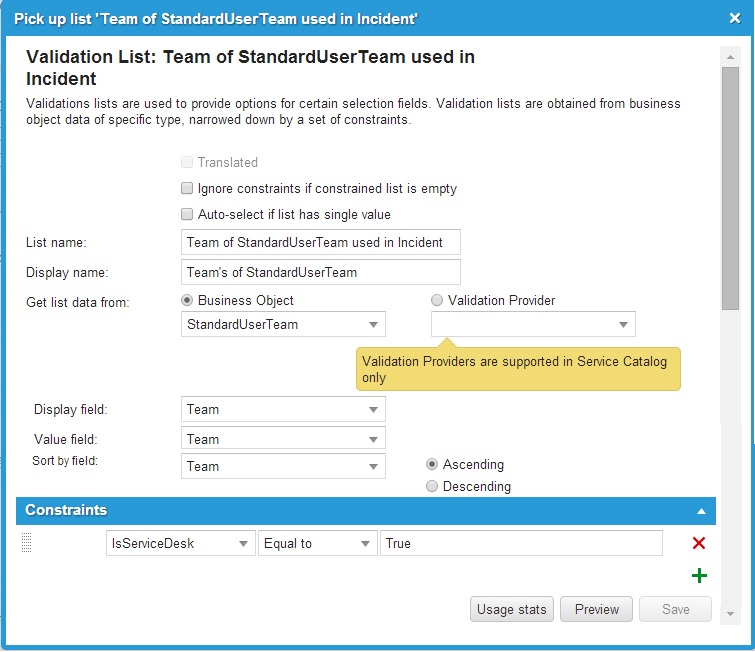Collapse the Constraints section arrow
The image size is (755, 652).
click(x=702, y=511)
